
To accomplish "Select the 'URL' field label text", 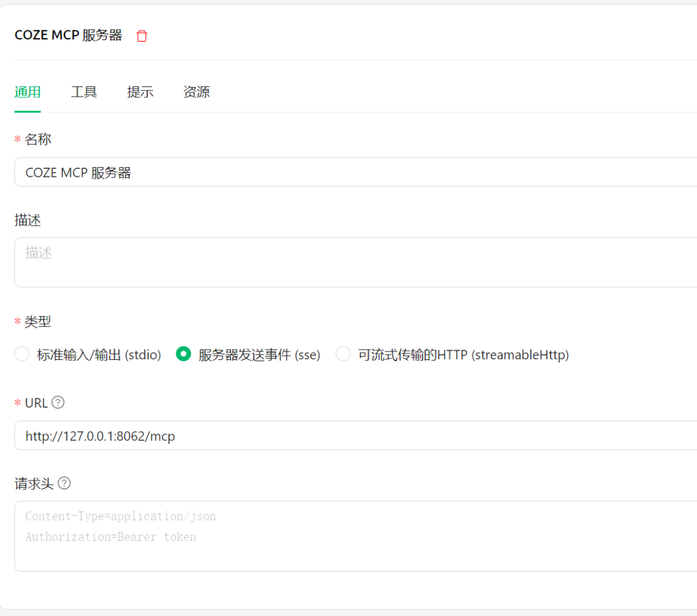I will point(36,403).
